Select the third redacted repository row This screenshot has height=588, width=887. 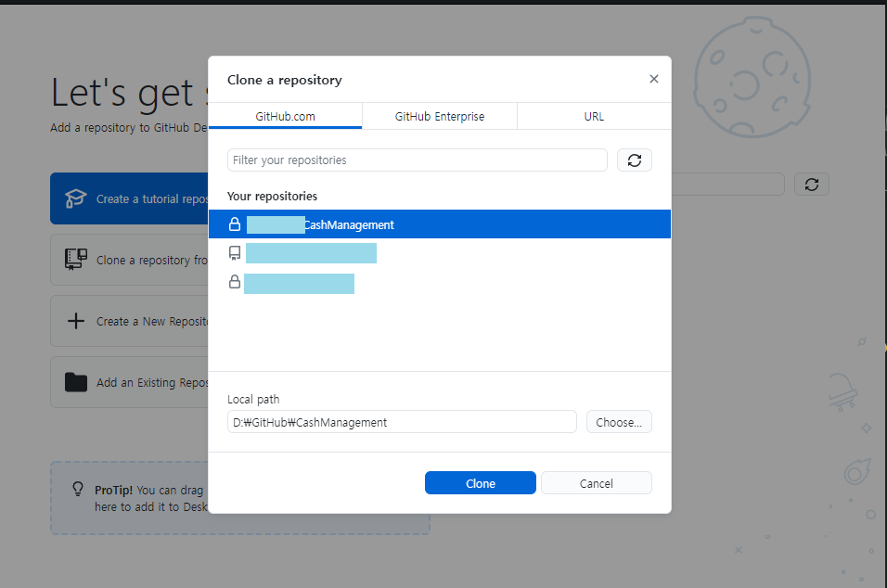pyautogui.click(x=440, y=282)
